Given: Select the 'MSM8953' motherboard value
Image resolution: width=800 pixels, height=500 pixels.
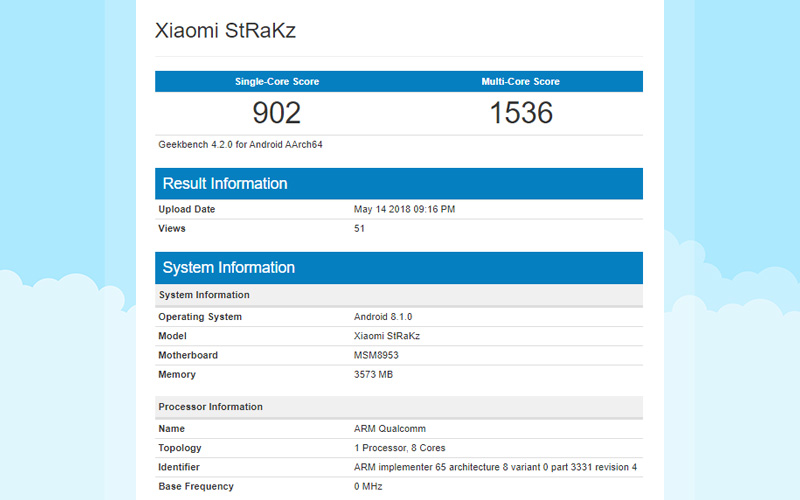Looking at the screenshot, I should point(376,356).
